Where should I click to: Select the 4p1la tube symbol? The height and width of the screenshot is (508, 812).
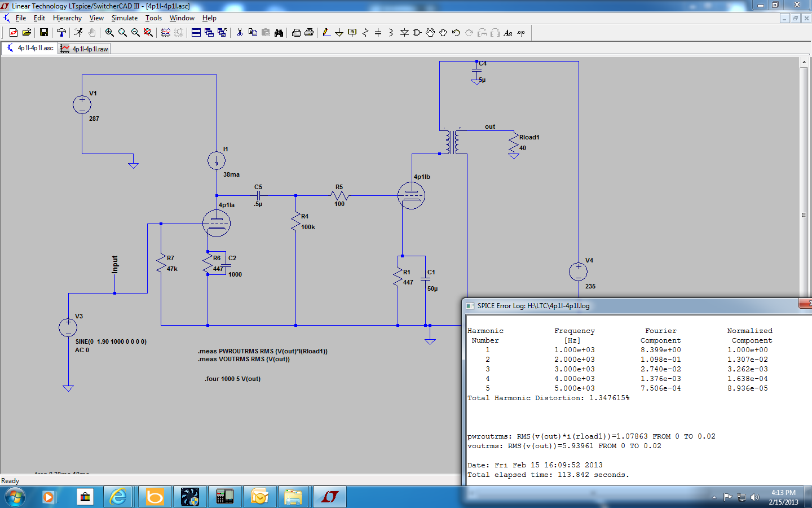coord(217,224)
